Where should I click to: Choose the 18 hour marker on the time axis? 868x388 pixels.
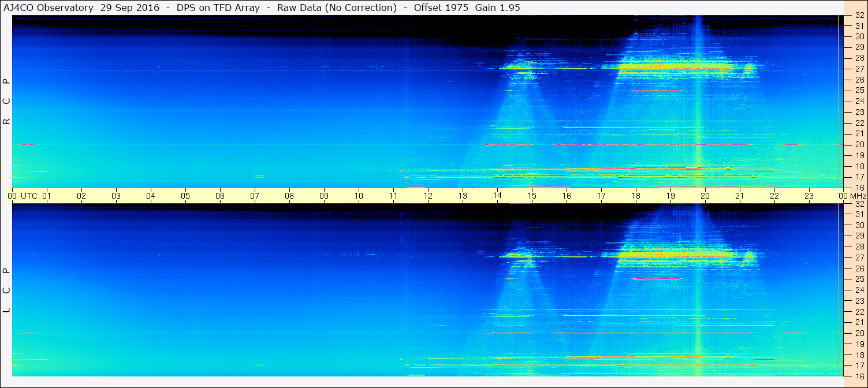point(636,196)
